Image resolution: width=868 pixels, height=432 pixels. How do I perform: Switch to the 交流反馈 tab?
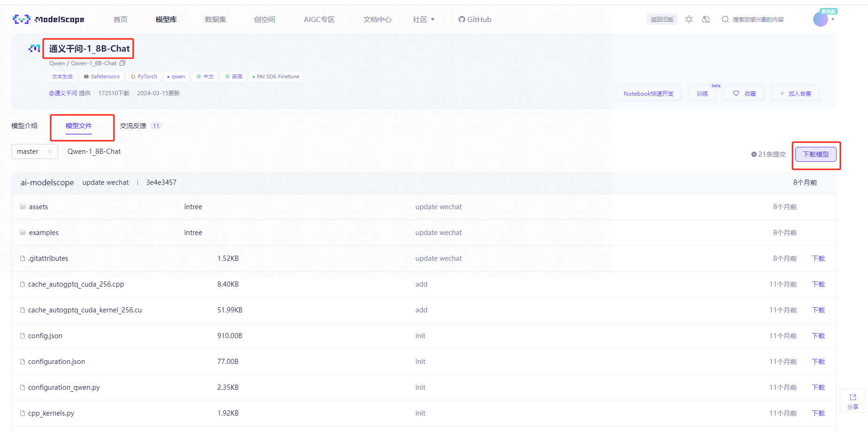click(133, 126)
